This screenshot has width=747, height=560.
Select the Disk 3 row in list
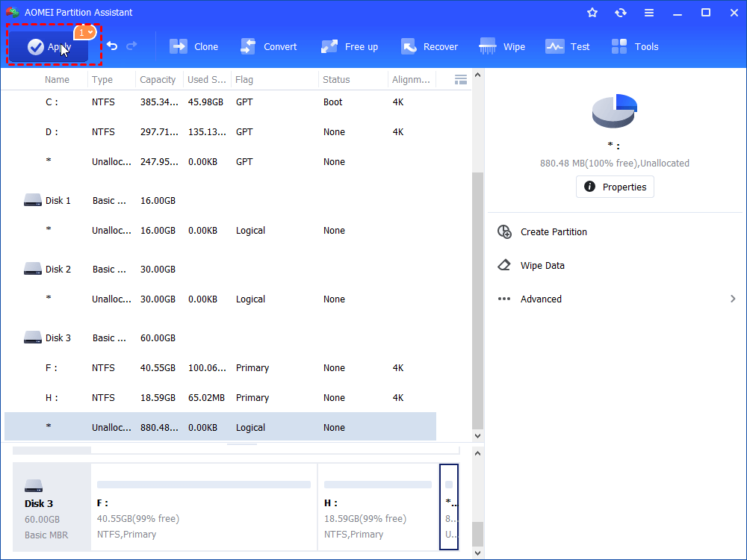tap(220, 337)
